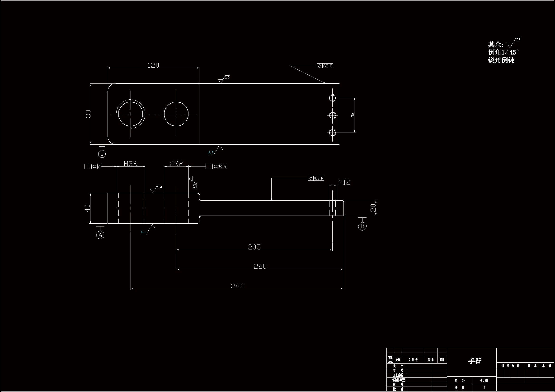The height and width of the screenshot is (392, 555).
Task: Click datum symbol A circle
Action: [100, 235]
